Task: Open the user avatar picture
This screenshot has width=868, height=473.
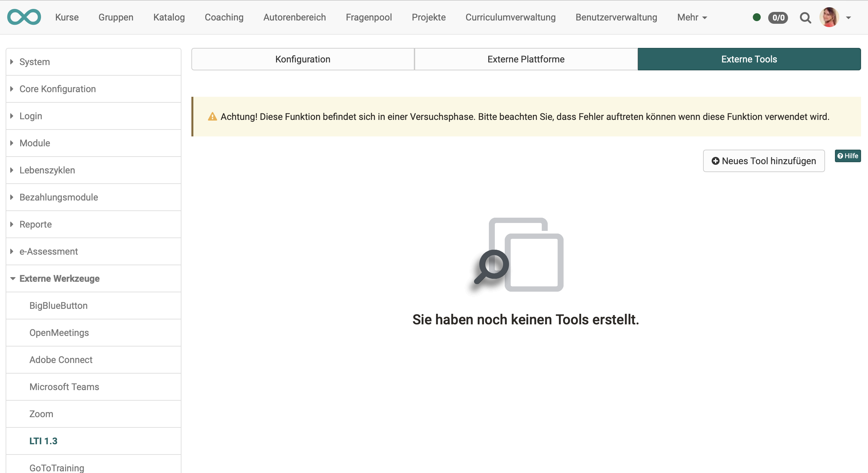Action: click(829, 17)
